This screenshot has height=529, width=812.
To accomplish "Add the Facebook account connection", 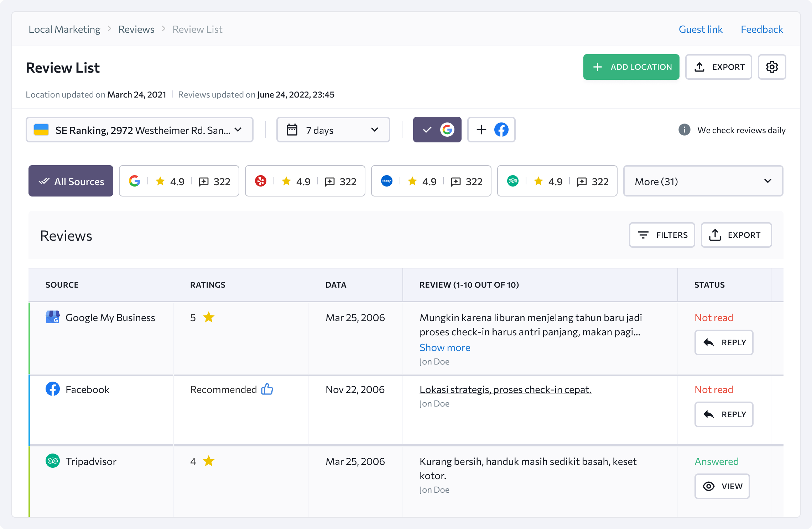I will pos(491,130).
